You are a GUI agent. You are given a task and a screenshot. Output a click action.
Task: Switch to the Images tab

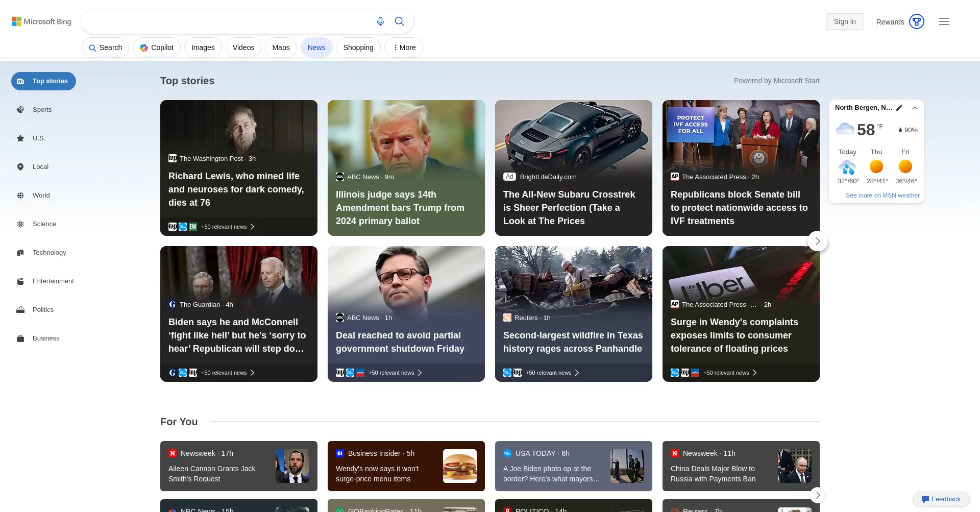(203, 47)
